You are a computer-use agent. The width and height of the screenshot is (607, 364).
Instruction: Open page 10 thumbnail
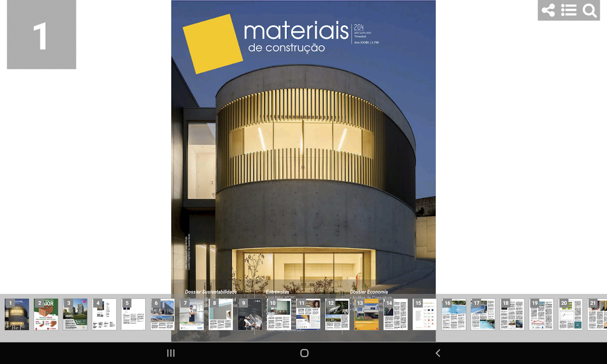coord(279,314)
